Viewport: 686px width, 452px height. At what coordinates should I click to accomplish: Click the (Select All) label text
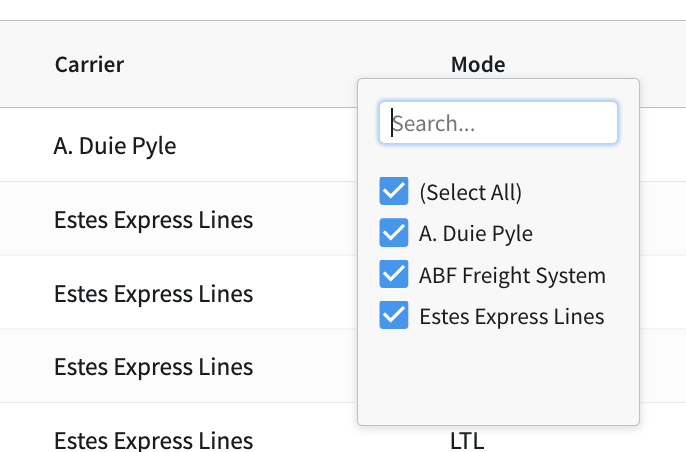point(470,192)
